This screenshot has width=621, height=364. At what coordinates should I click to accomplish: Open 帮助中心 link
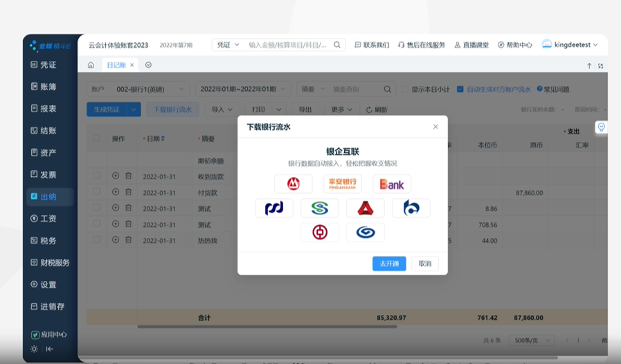pyautogui.click(x=515, y=45)
